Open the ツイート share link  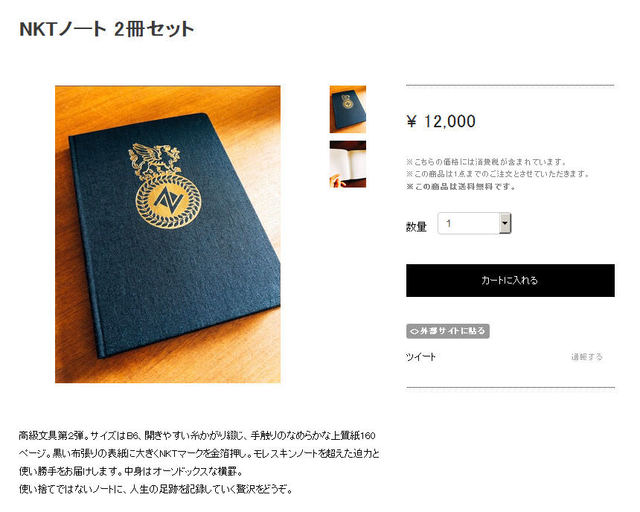[x=420, y=357]
